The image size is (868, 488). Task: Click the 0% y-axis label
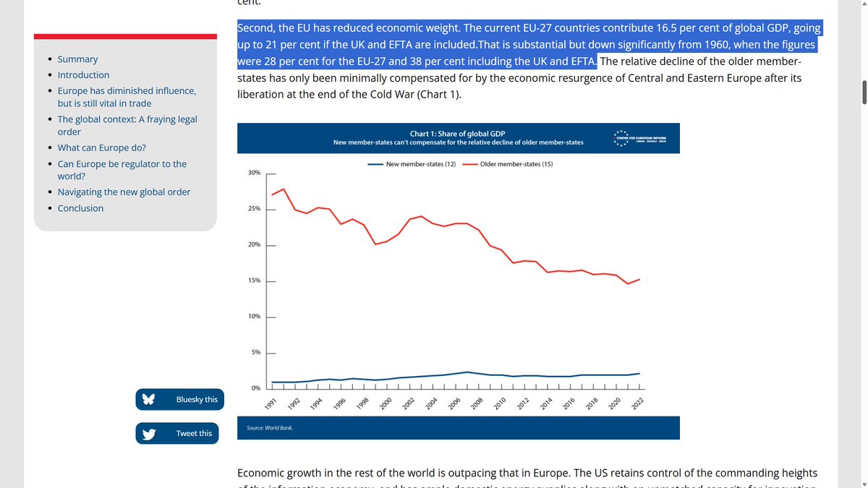click(255, 388)
